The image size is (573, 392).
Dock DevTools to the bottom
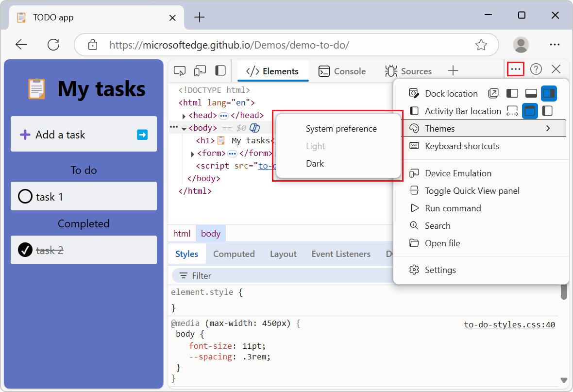(531, 94)
